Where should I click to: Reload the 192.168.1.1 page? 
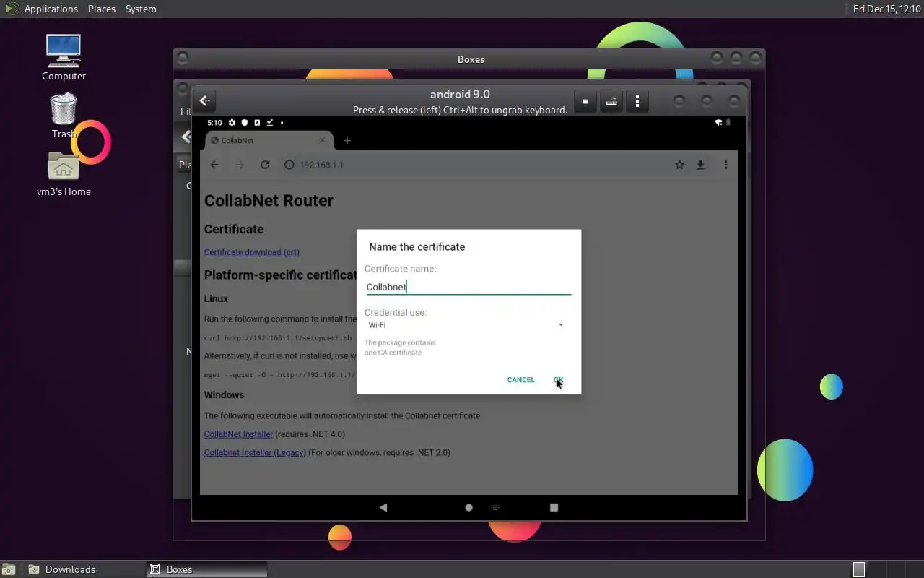[265, 165]
